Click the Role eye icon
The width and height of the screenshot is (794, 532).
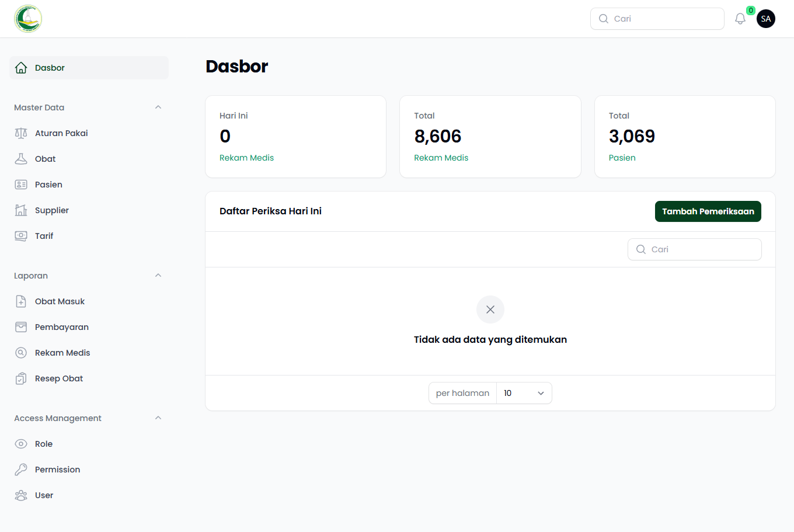(x=21, y=444)
